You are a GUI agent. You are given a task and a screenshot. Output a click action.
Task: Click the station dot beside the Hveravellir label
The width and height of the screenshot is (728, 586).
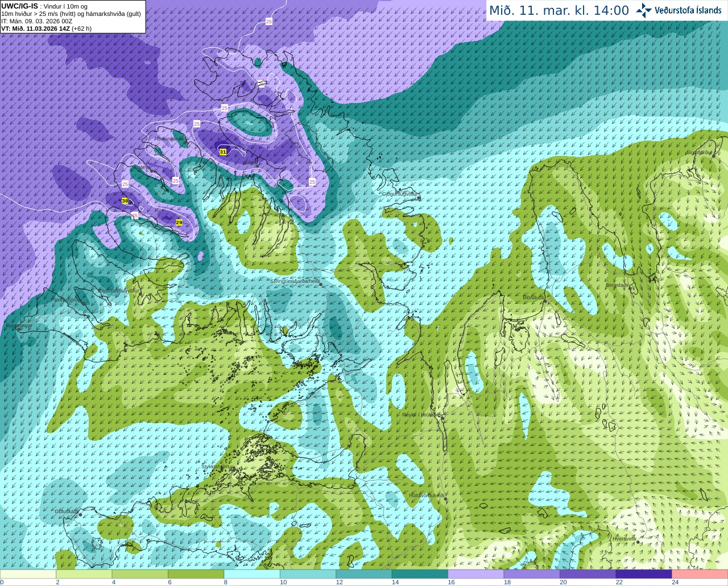tap(638, 542)
